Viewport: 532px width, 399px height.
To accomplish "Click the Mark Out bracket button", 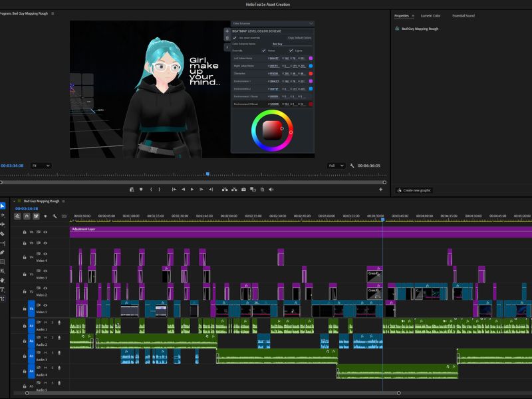I will point(159,190).
